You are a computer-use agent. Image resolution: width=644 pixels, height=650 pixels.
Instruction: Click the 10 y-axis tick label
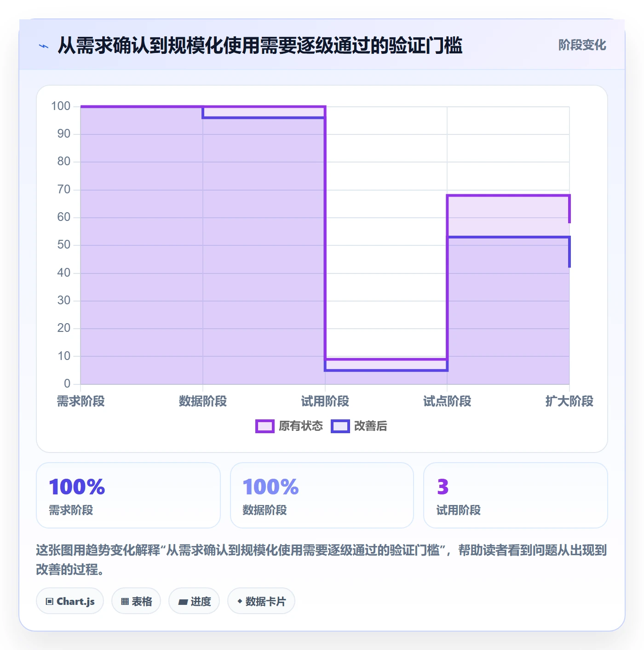click(x=64, y=356)
